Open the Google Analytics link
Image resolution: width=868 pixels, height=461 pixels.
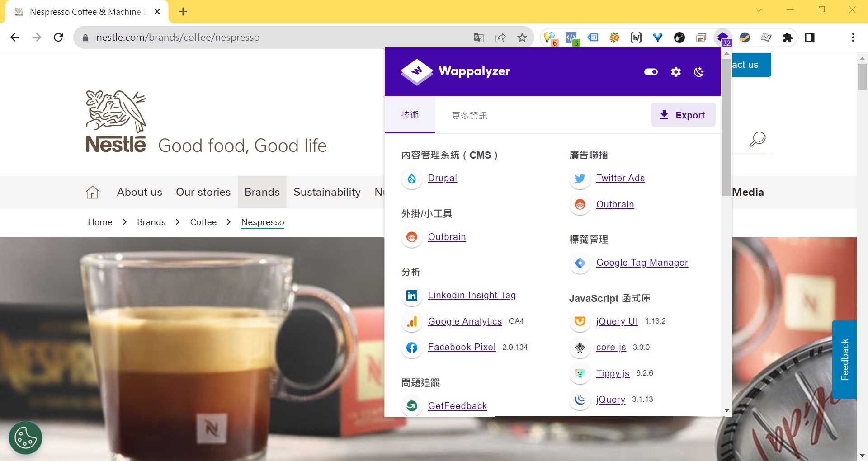point(465,321)
